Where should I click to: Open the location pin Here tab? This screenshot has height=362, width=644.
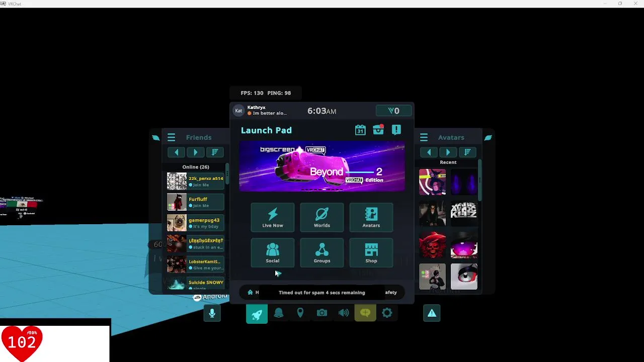pyautogui.click(x=300, y=313)
